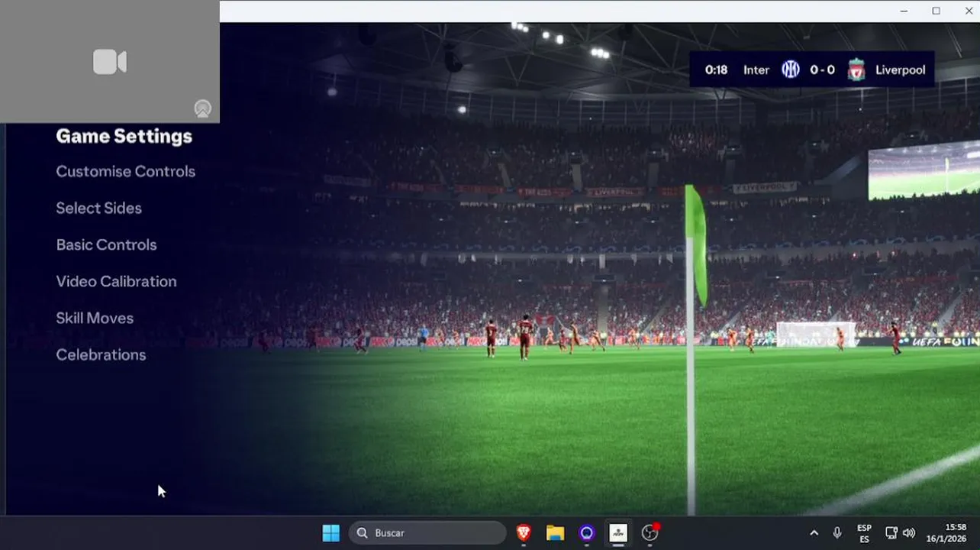Click the volume speaker tray icon
Viewport: 980px width, 550px height.
point(908,532)
